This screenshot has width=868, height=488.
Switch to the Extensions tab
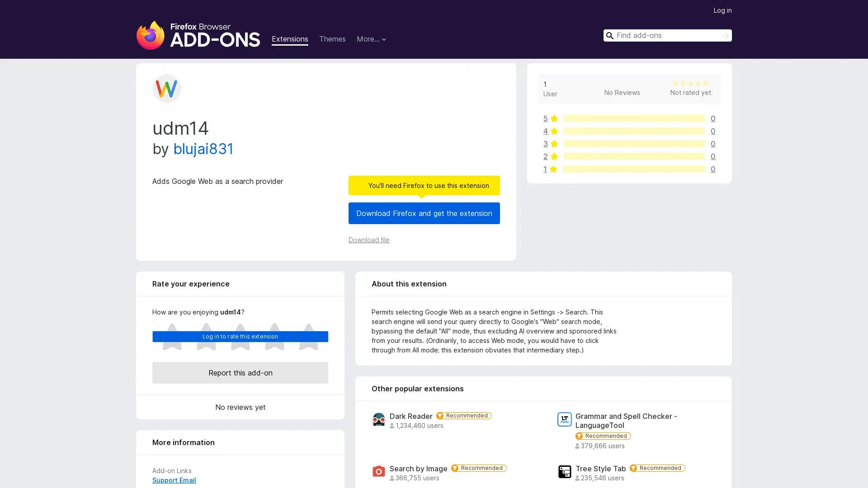(x=289, y=39)
